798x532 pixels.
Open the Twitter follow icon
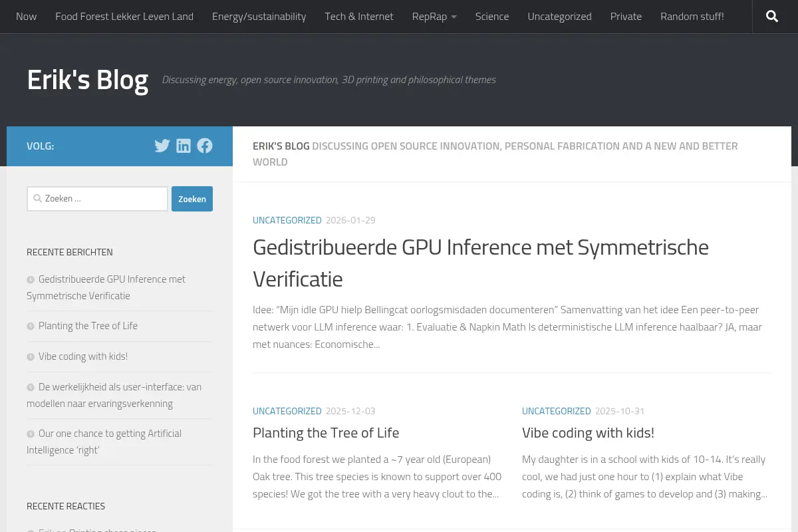pos(162,146)
